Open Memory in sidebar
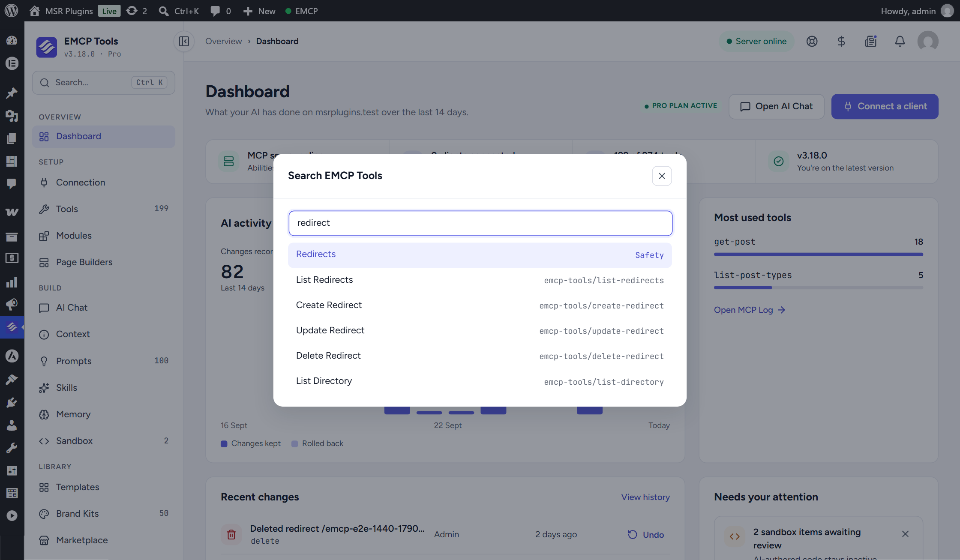960x560 pixels. (104, 414)
